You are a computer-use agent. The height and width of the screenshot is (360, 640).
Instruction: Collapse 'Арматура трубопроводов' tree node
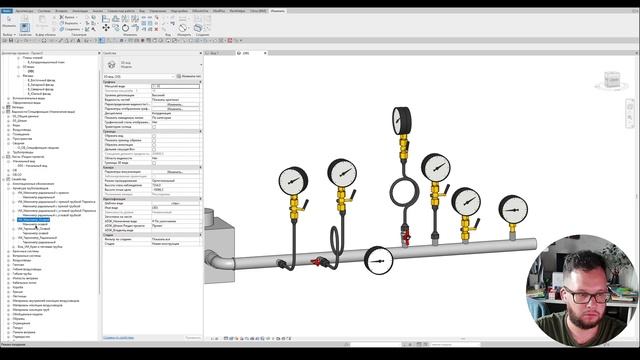[9, 188]
